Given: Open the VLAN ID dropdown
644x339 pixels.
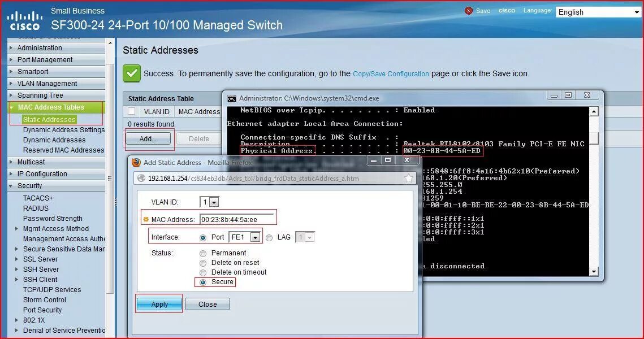Looking at the screenshot, I should click(x=209, y=202).
